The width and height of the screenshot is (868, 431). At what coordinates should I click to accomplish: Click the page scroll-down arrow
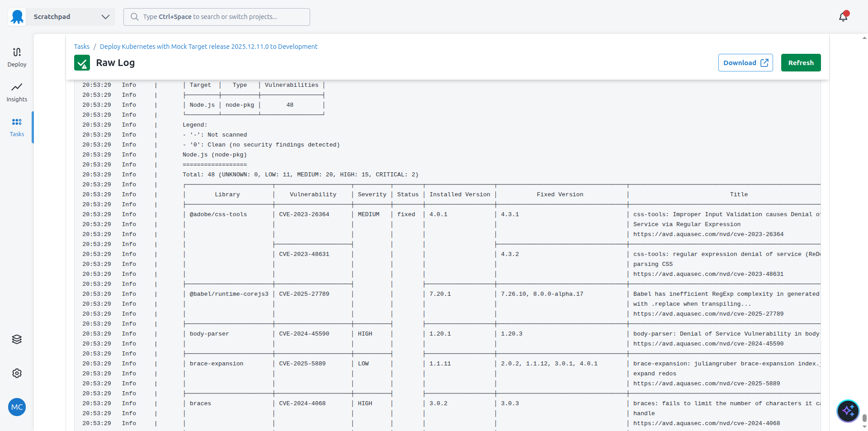864,426
